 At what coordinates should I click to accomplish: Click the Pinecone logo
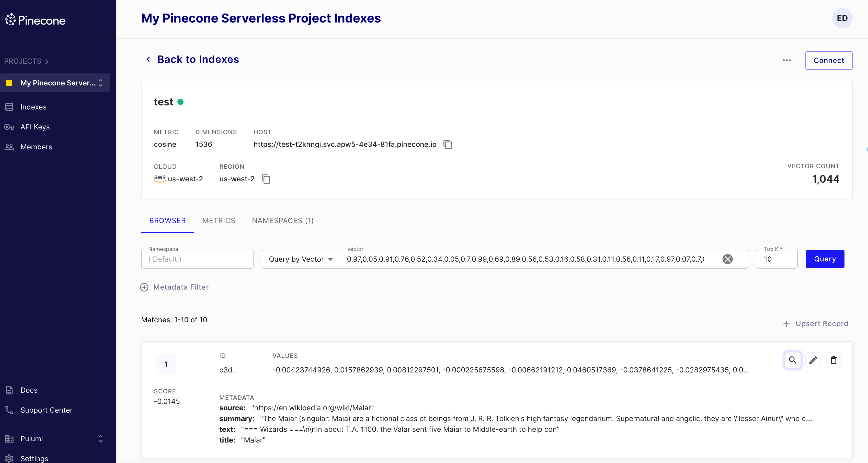point(35,20)
